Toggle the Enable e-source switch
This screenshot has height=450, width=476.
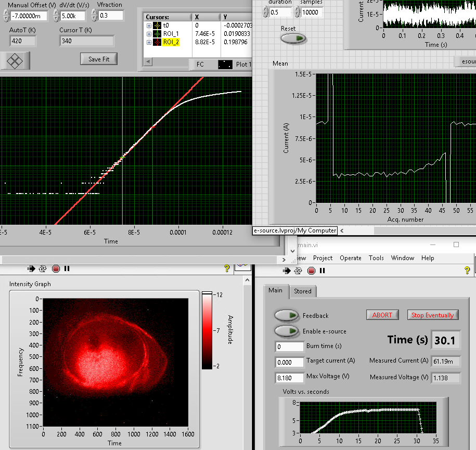pyautogui.click(x=287, y=331)
